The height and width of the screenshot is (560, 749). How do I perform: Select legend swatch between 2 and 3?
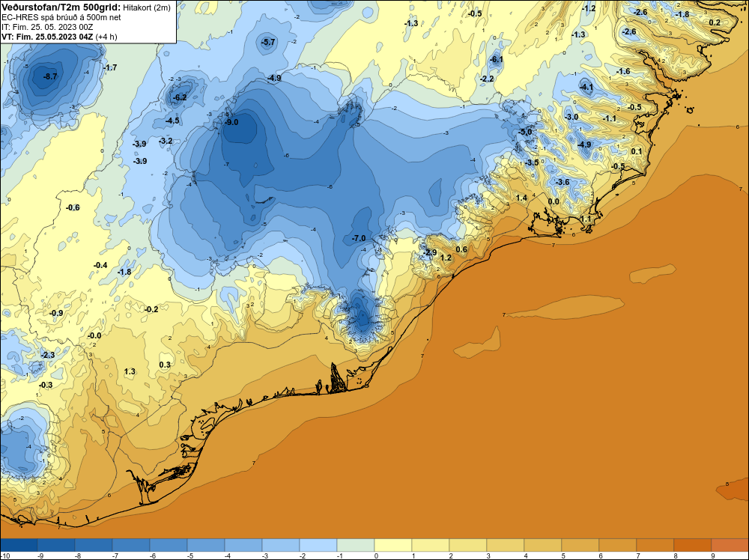click(x=468, y=545)
